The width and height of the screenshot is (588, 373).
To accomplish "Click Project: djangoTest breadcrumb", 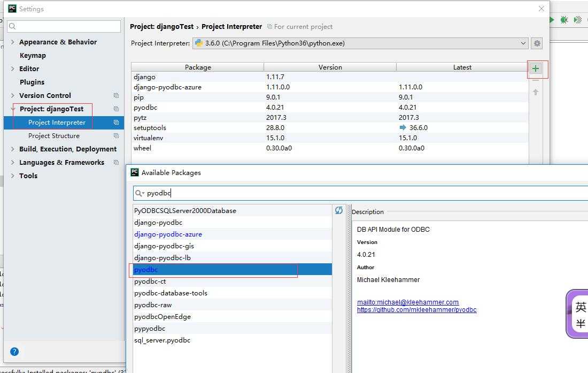I will (161, 27).
